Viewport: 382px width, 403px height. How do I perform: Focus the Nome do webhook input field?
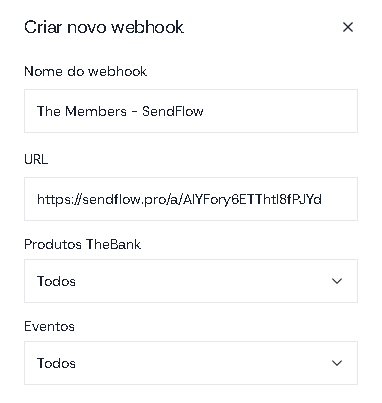pos(191,111)
